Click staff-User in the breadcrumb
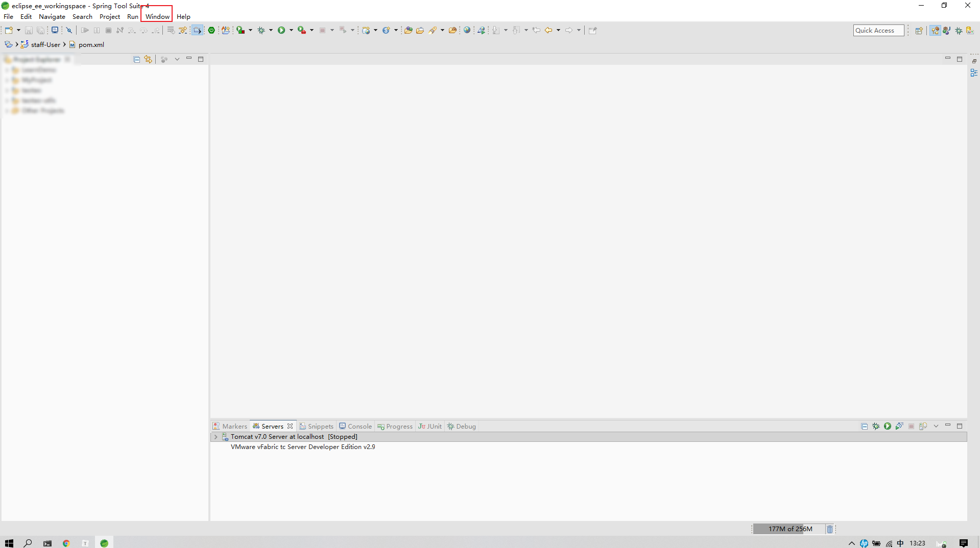 coord(45,44)
